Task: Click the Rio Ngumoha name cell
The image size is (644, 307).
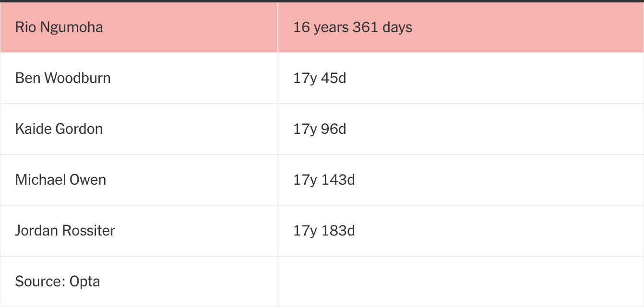Action: (x=59, y=27)
